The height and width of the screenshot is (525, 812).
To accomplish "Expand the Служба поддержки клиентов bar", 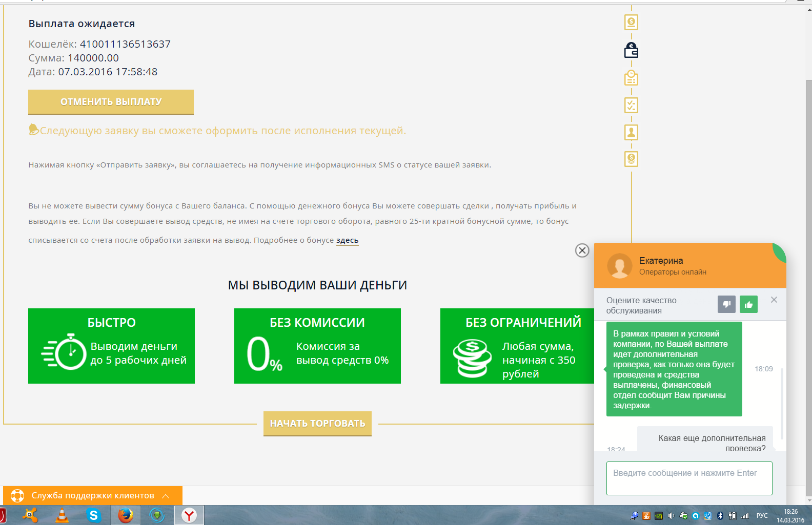I will pyautogui.click(x=93, y=496).
